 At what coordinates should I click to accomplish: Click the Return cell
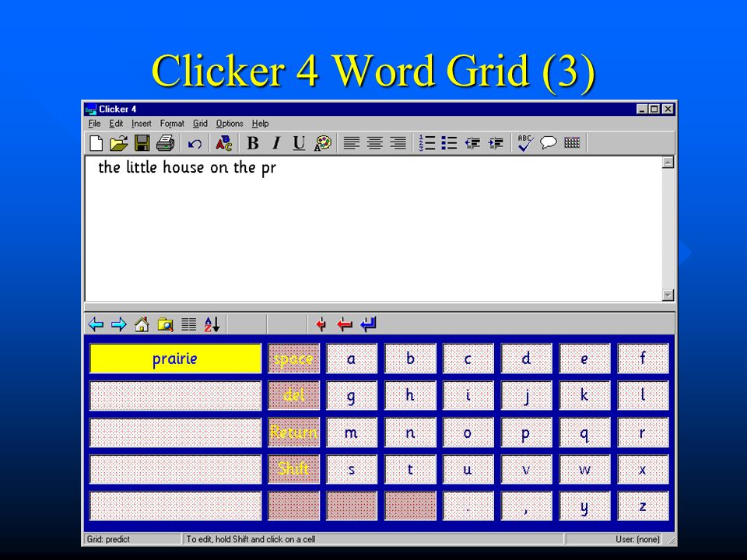(293, 432)
